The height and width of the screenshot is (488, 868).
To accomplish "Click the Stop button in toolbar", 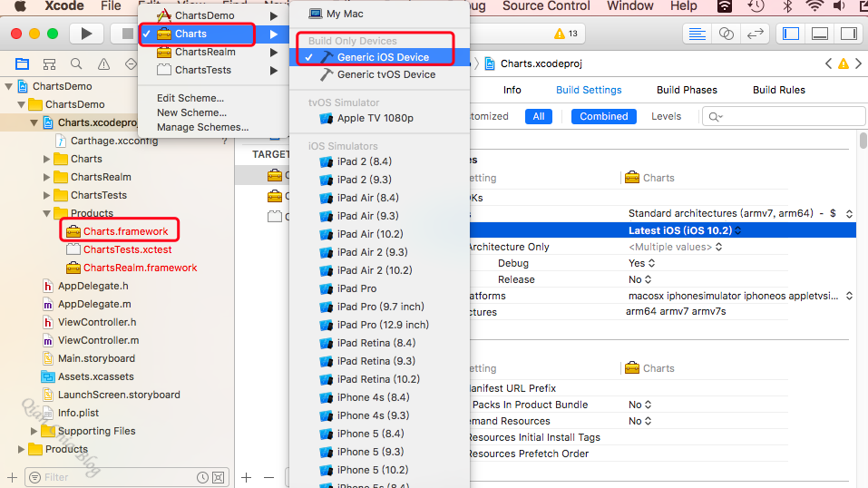I will click(x=127, y=34).
